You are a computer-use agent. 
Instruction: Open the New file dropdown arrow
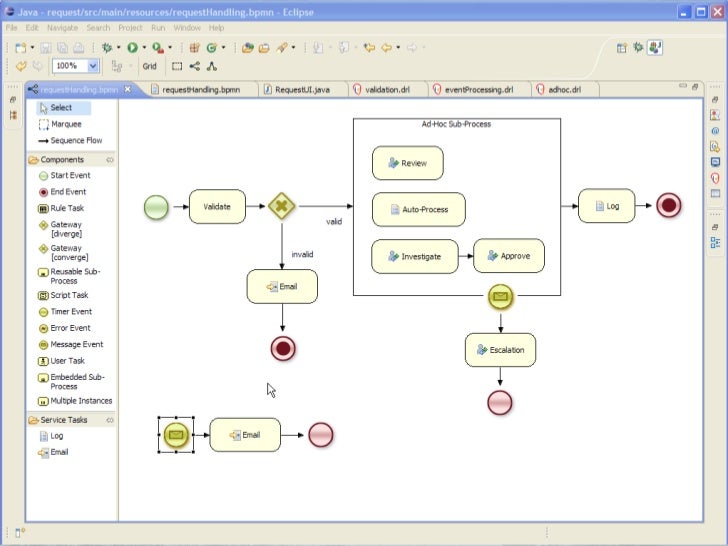coord(32,47)
